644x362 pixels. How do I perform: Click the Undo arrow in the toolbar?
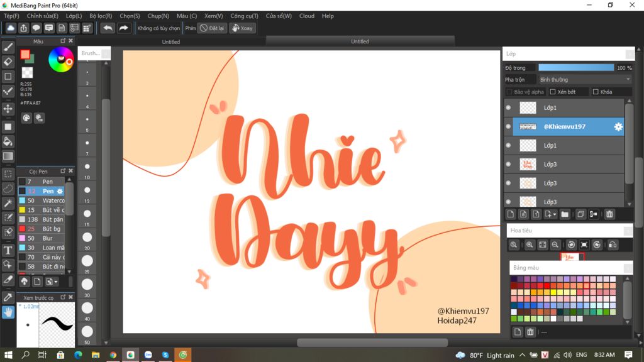point(108,28)
